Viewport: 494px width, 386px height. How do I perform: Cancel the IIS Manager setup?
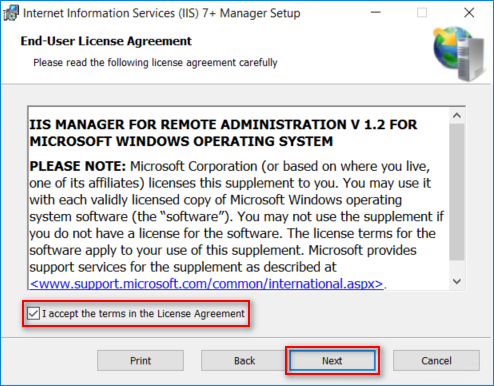pyautogui.click(x=436, y=360)
